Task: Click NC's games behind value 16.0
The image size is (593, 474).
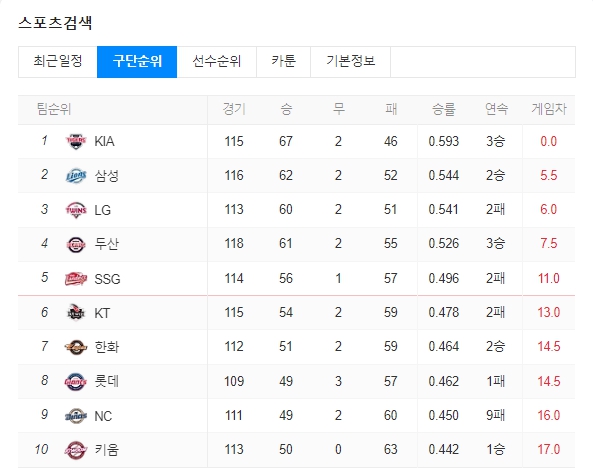Action: tap(548, 415)
